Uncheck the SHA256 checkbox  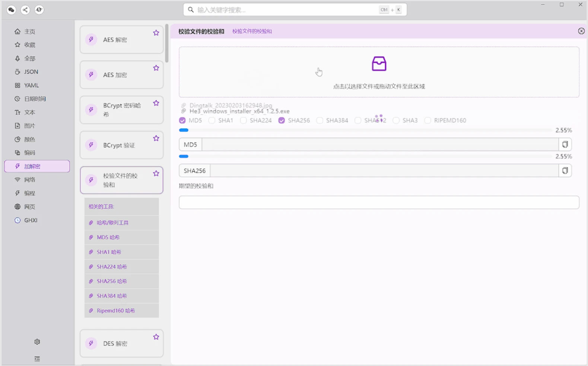[x=282, y=120]
